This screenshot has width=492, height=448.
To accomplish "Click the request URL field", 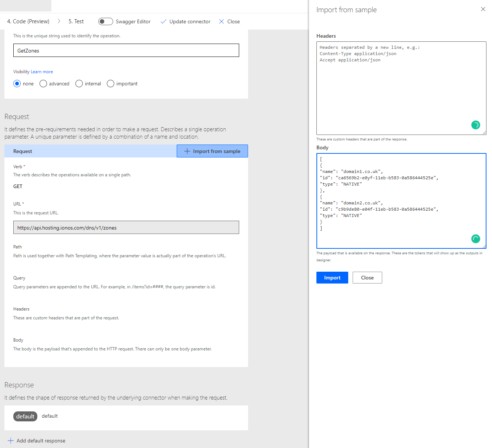I will point(126,227).
